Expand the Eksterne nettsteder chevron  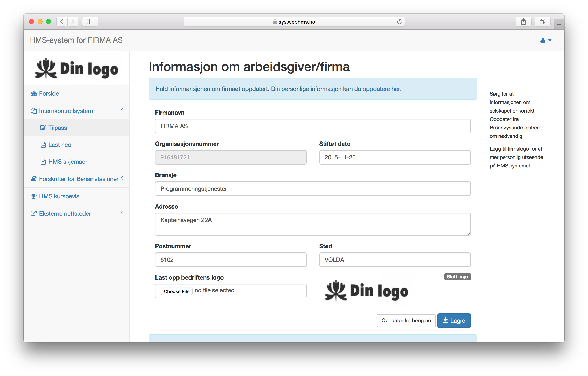tap(122, 213)
